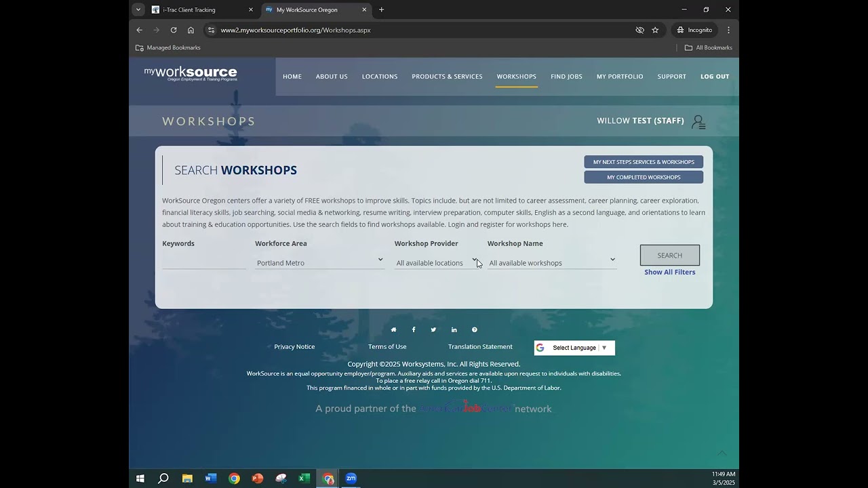Click the SEARCH button
This screenshot has height=488, width=868.
point(670,256)
